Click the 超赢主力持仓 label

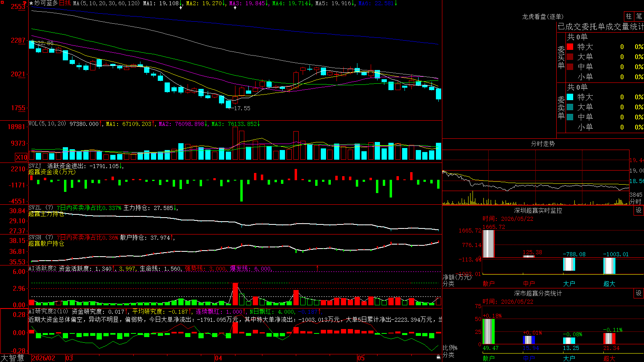[x=46, y=214]
